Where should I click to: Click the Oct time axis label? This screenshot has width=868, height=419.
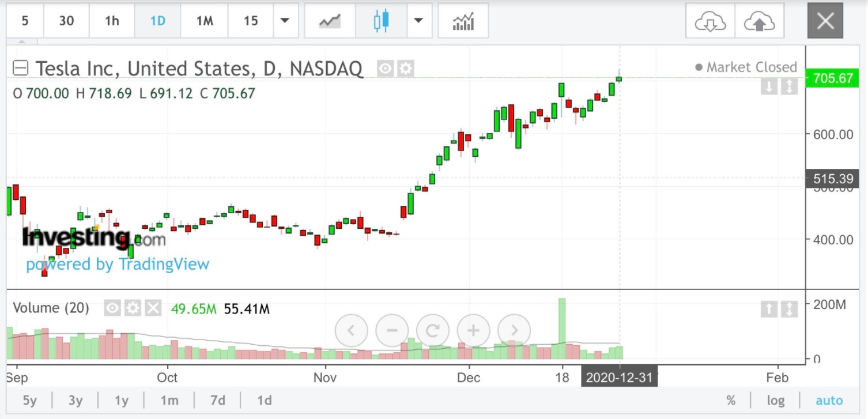tap(167, 378)
